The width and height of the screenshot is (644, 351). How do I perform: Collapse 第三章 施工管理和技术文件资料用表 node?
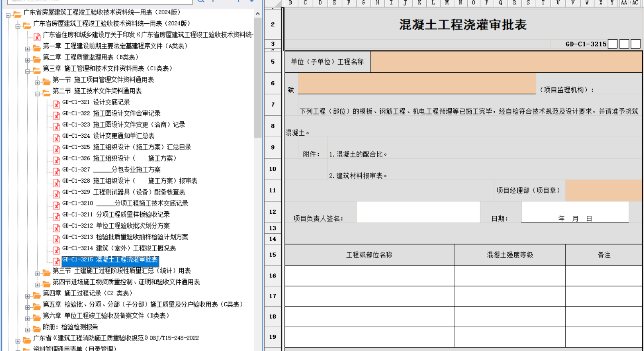point(27,72)
